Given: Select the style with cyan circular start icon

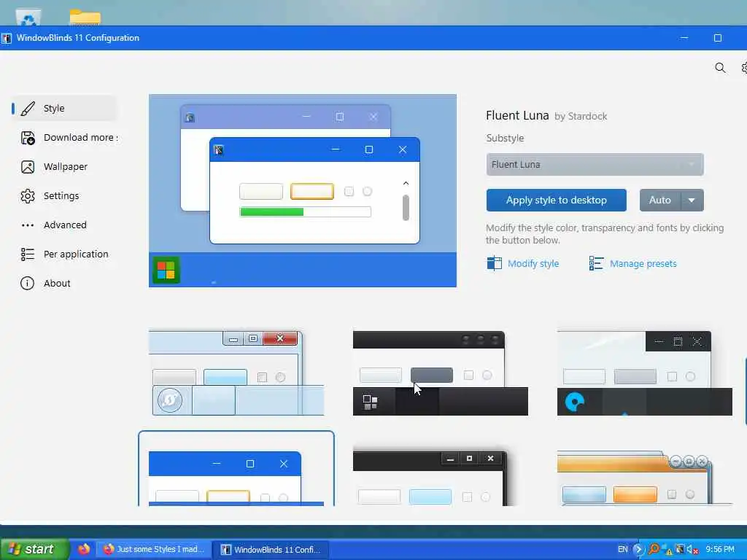Looking at the screenshot, I should pos(645,373).
